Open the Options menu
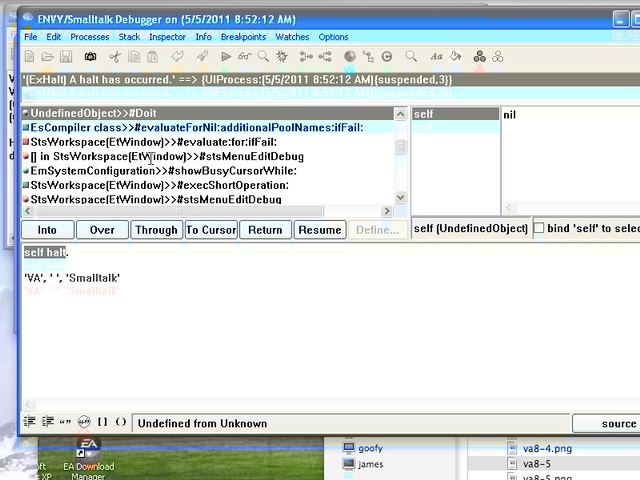 (333, 37)
